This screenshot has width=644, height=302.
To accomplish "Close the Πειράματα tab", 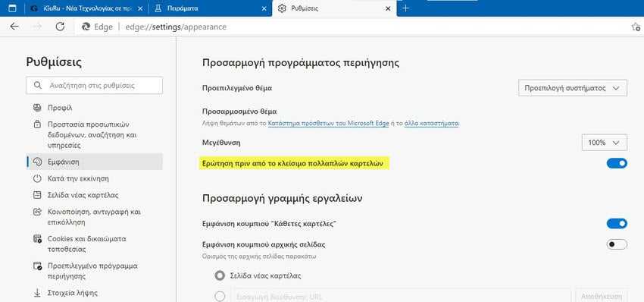I will (264, 8).
